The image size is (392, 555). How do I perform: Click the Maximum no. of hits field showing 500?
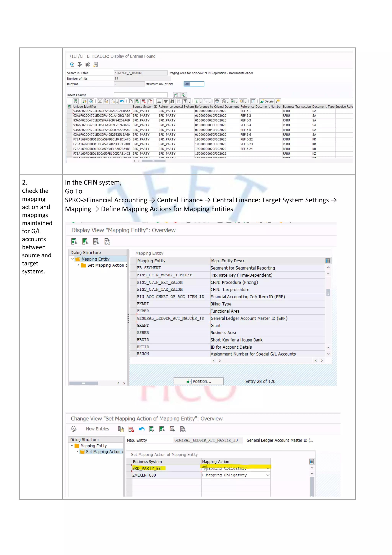tap(194, 84)
